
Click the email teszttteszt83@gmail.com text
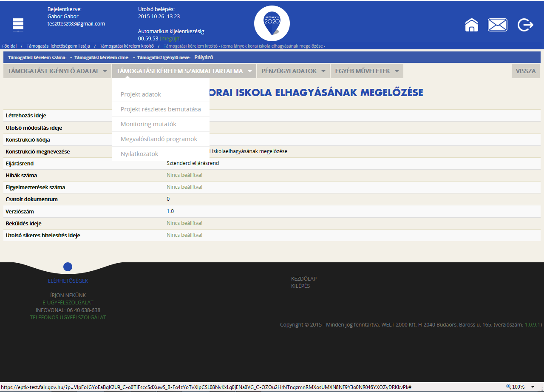coord(76,24)
